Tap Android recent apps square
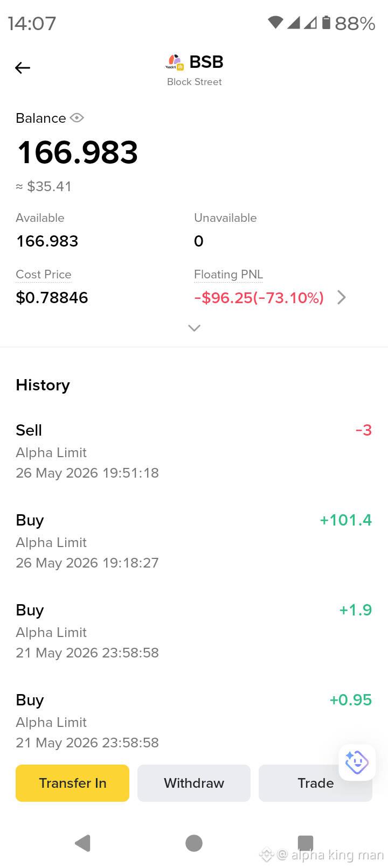The height and width of the screenshot is (868, 388). 306,843
